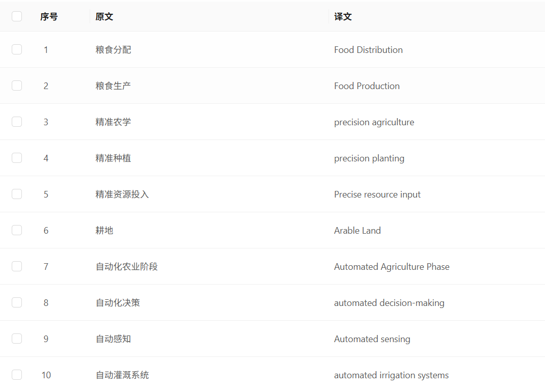The height and width of the screenshot is (392, 545).
Task: Check the box for row 1 粮食分配
Action: pyautogui.click(x=17, y=49)
